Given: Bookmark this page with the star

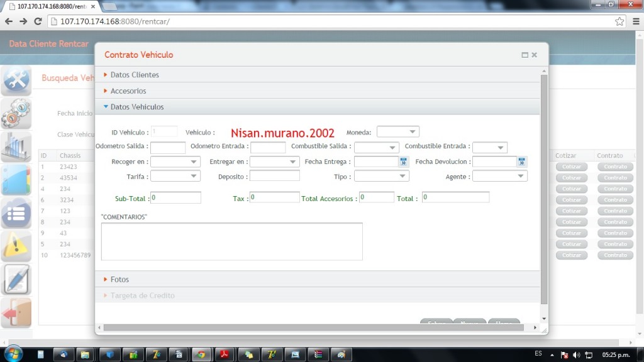Looking at the screenshot, I should tap(619, 21).
